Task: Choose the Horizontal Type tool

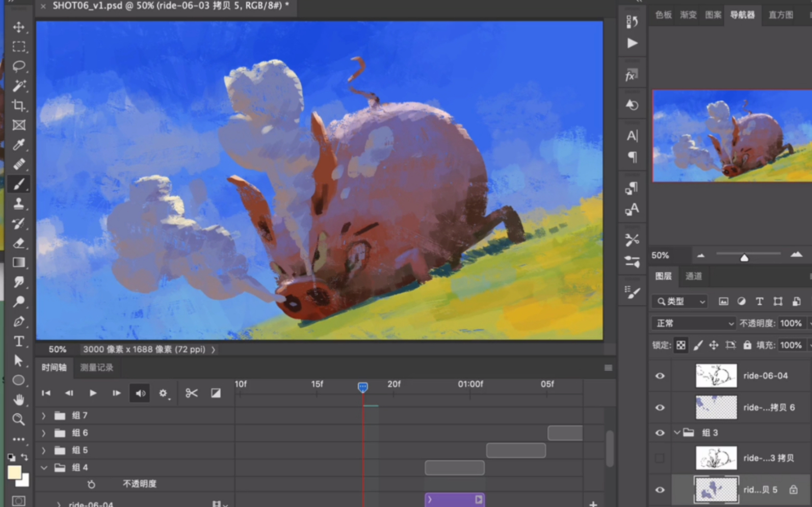Action: pyautogui.click(x=19, y=341)
